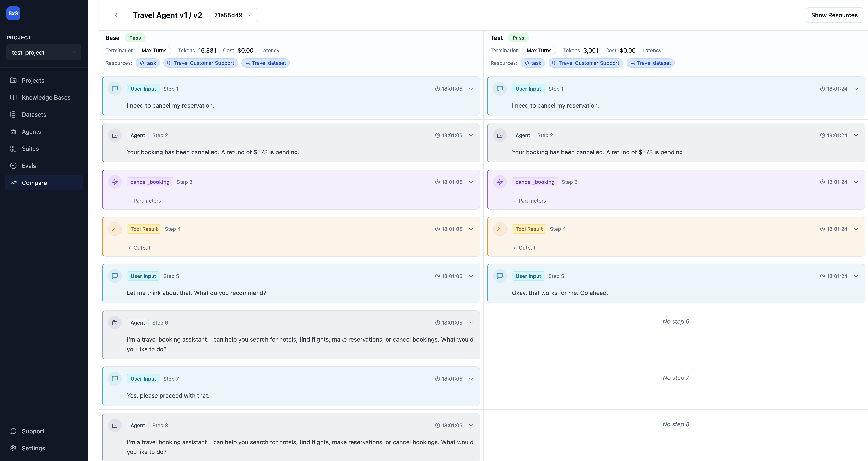Click Support in the sidebar
868x461 pixels.
point(33,431)
